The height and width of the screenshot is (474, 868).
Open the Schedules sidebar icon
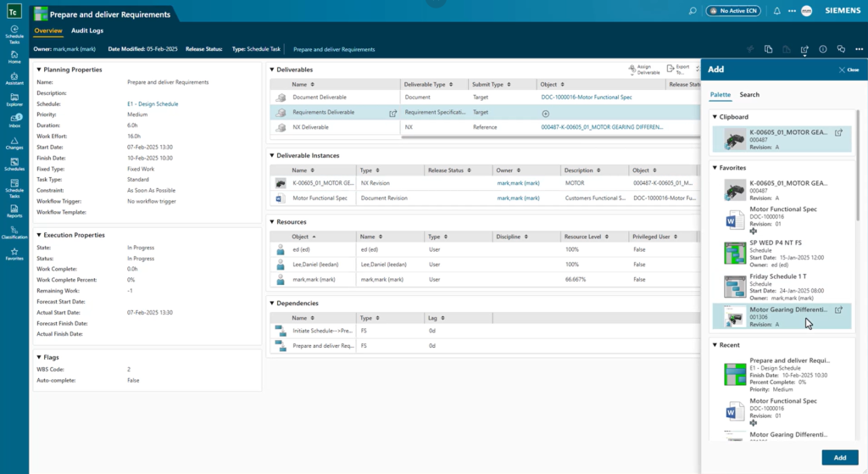coord(14,164)
